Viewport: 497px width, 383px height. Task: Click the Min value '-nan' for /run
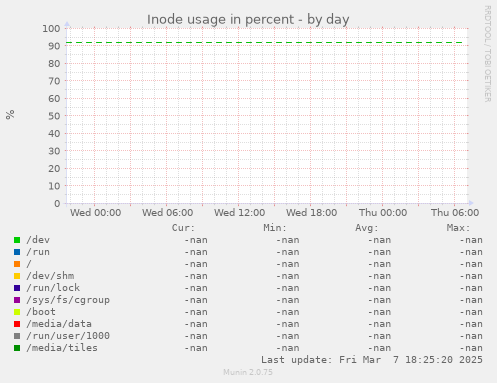point(288,252)
